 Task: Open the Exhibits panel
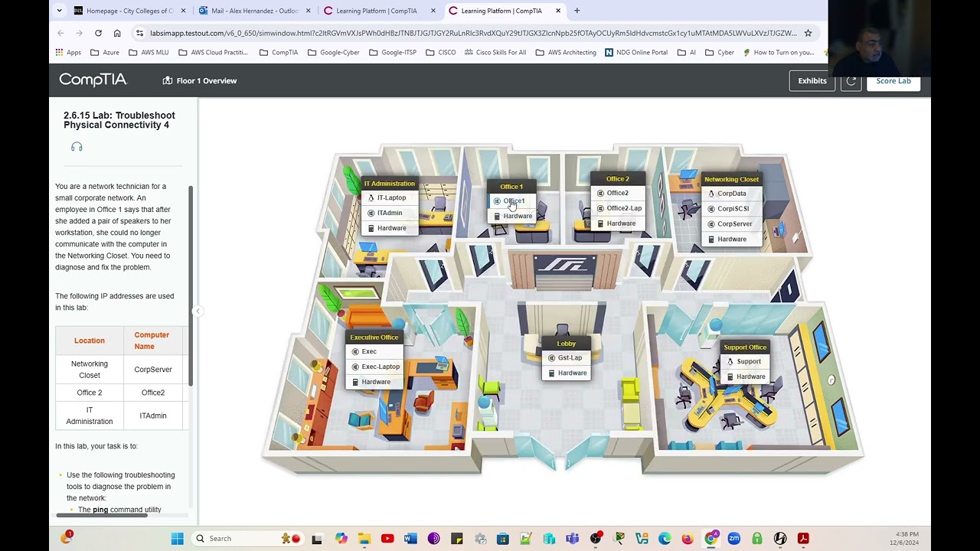(812, 81)
